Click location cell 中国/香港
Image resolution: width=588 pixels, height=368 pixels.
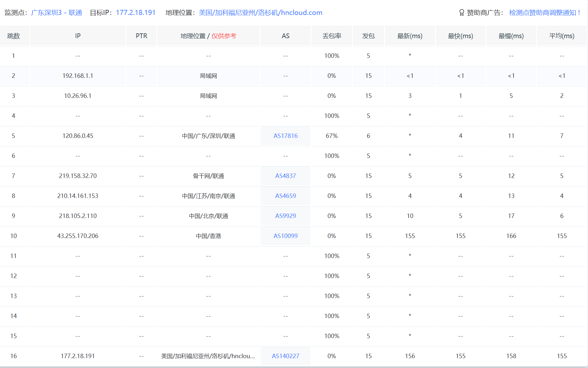(x=208, y=236)
